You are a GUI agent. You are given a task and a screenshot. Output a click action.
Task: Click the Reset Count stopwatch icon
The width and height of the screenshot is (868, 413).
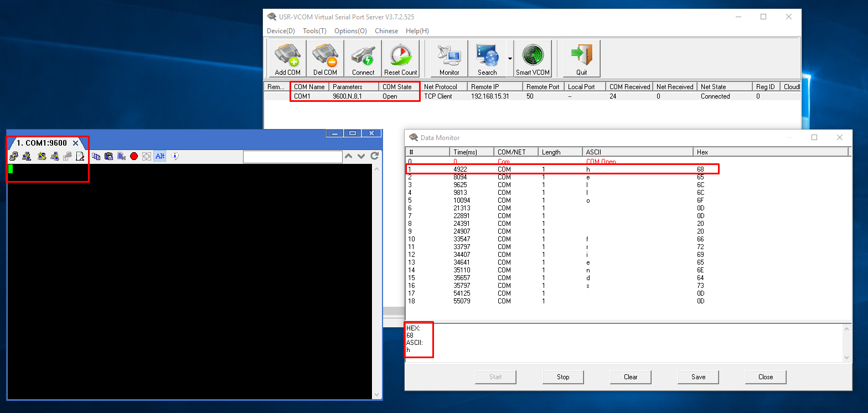[x=400, y=58]
